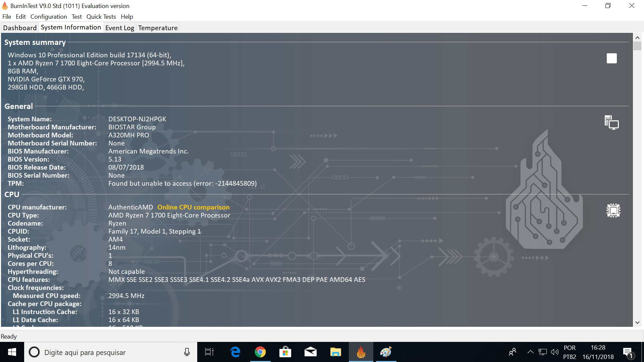This screenshot has width=644, height=362.
Task: Click the scrollbar up arrow
Action: click(x=637, y=38)
